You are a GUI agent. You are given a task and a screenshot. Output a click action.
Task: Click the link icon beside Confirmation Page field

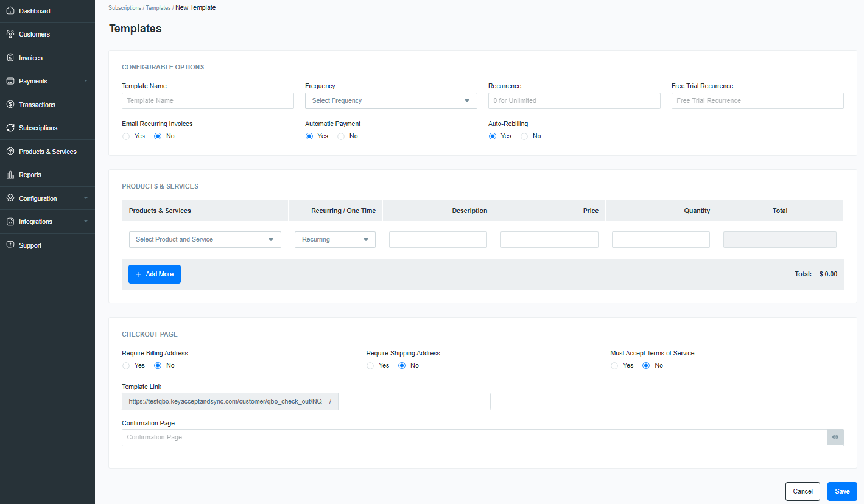835,437
